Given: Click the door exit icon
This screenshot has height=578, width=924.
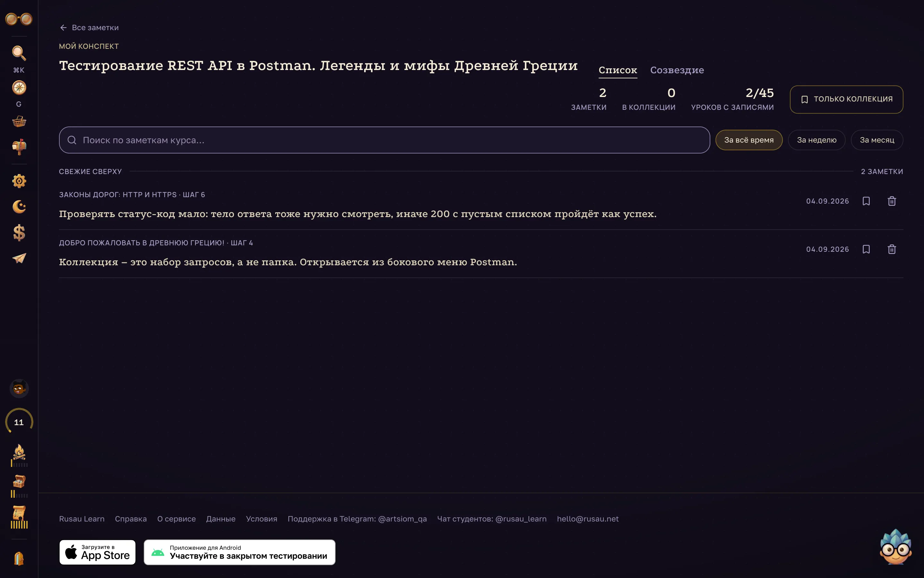Looking at the screenshot, I should [x=19, y=558].
